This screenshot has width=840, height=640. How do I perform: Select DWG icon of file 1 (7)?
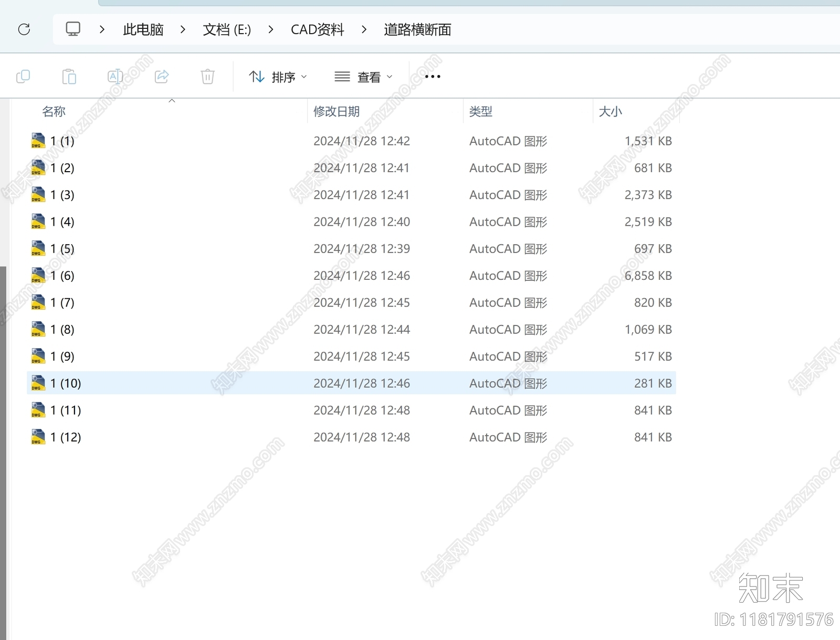pos(38,302)
